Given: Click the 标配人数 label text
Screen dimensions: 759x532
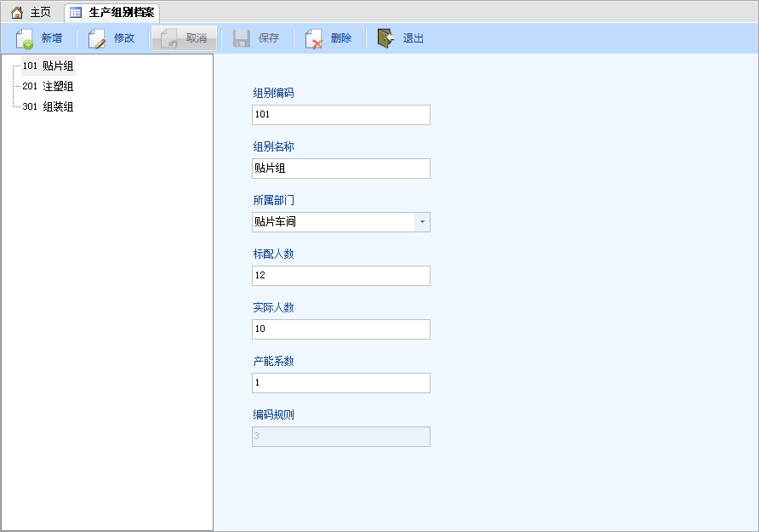Looking at the screenshot, I should click(x=273, y=255).
